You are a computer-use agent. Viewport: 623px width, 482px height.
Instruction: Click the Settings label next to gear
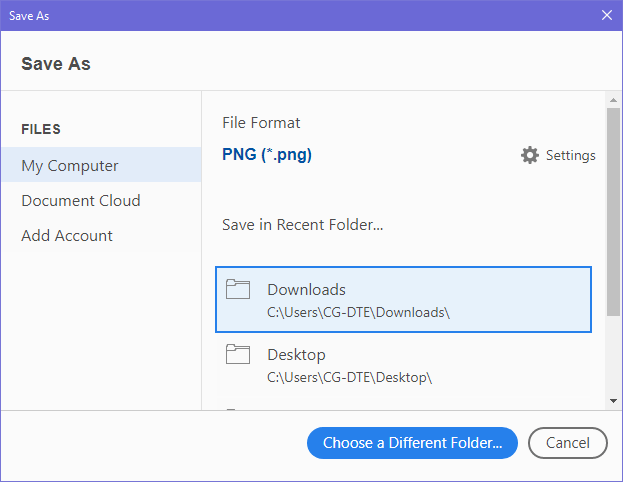point(571,155)
